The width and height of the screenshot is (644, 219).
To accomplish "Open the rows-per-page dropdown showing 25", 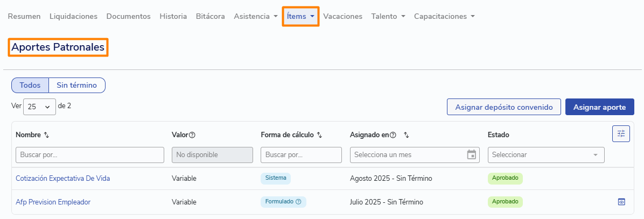I will pyautogui.click(x=39, y=107).
